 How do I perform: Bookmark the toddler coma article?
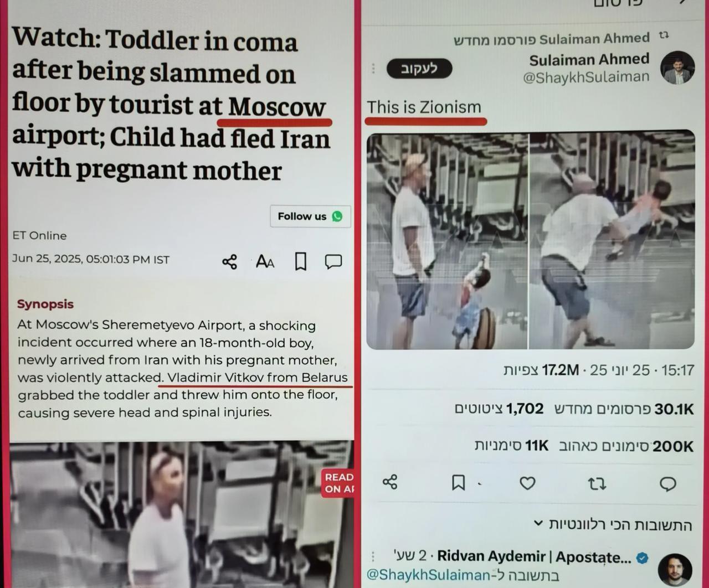pyautogui.click(x=300, y=261)
